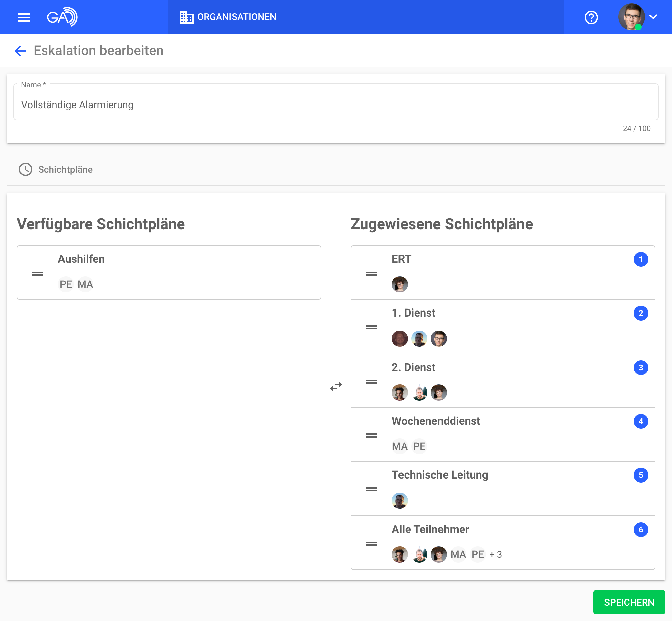Click the GA logo in header
Image resolution: width=672 pixels, height=621 pixels.
(x=62, y=17)
